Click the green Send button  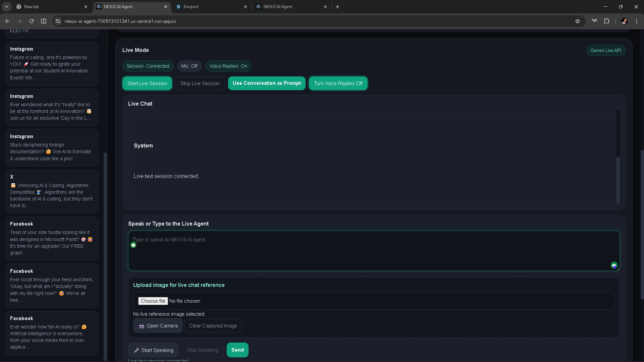pyautogui.click(x=237, y=350)
